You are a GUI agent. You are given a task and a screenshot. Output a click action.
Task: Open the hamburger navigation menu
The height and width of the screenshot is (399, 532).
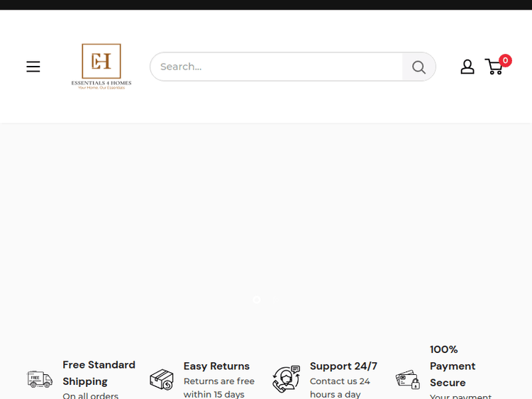pyautogui.click(x=33, y=67)
